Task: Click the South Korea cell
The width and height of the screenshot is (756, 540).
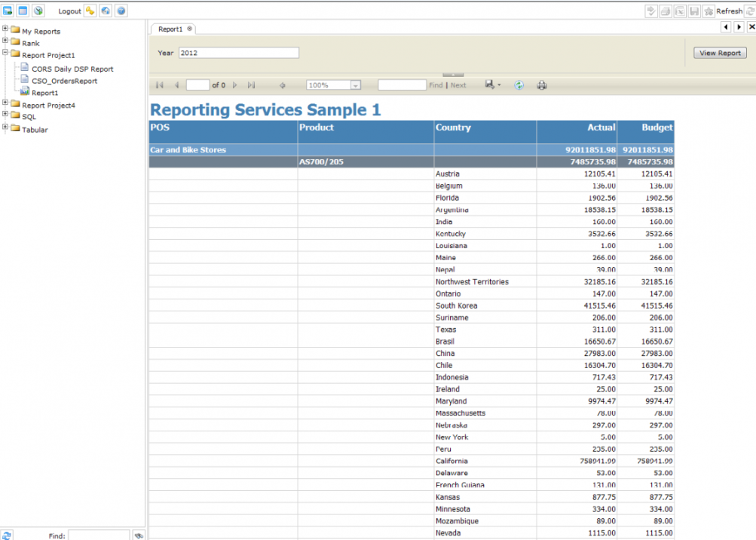Action: click(x=485, y=305)
